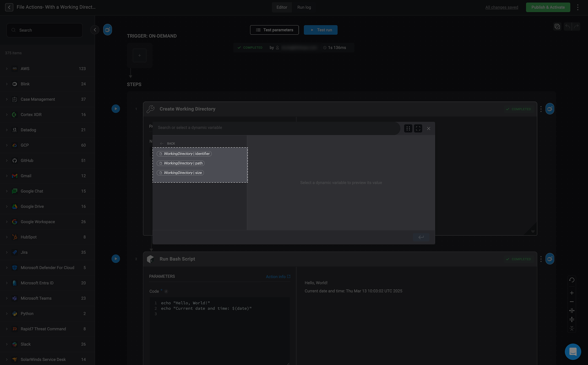This screenshot has width=588, height=365.
Task: Select the Slack list item
Action: (47, 344)
